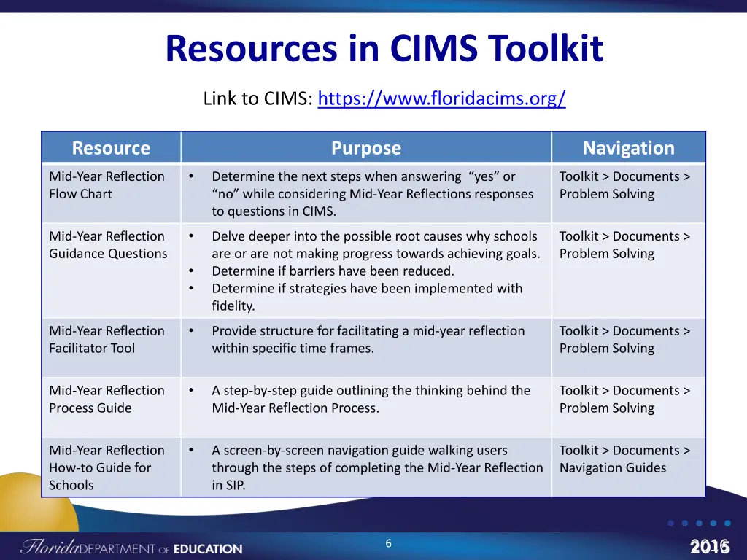747x560 pixels.
Task: Click the bullet "Delve deeper into the possible root causes"
Action: (x=376, y=245)
